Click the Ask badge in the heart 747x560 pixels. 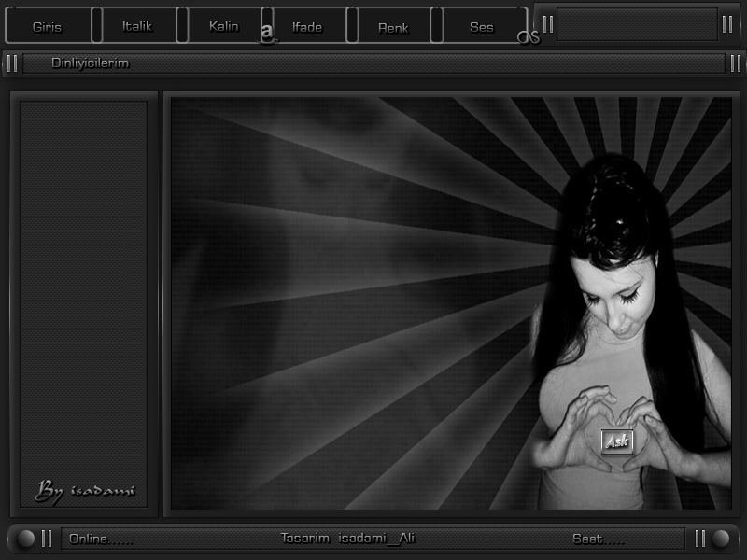(x=617, y=441)
